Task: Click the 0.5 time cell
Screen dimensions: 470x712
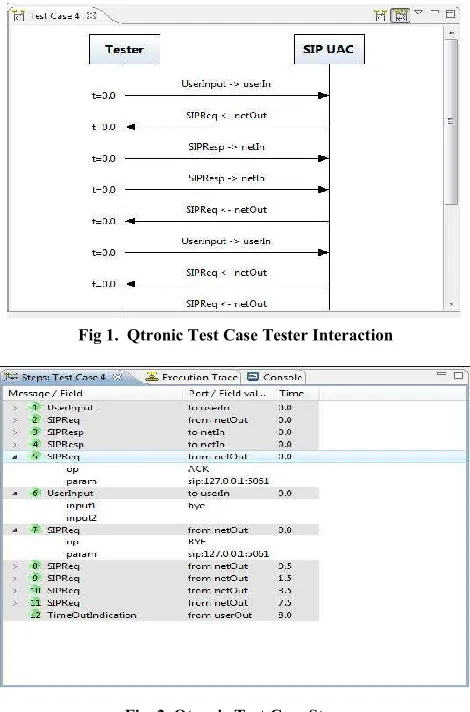Action: point(285,566)
